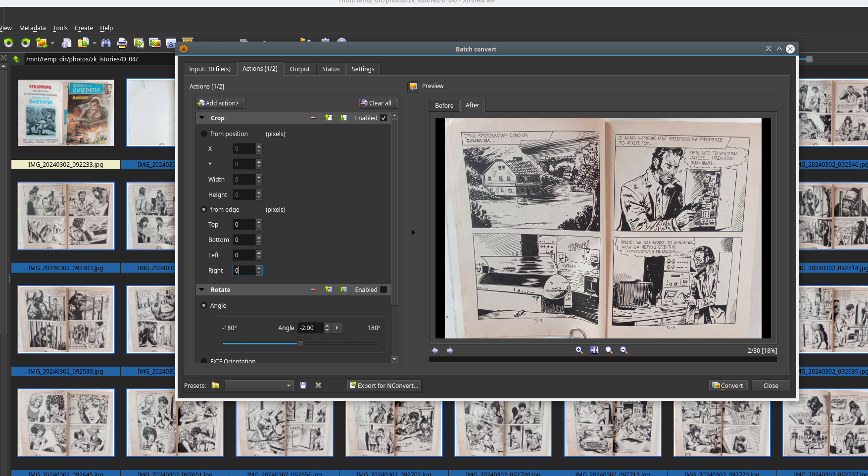This screenshot has width=868, height=476.
Task: Click the rotation angle slider handle
Action: 300,343
